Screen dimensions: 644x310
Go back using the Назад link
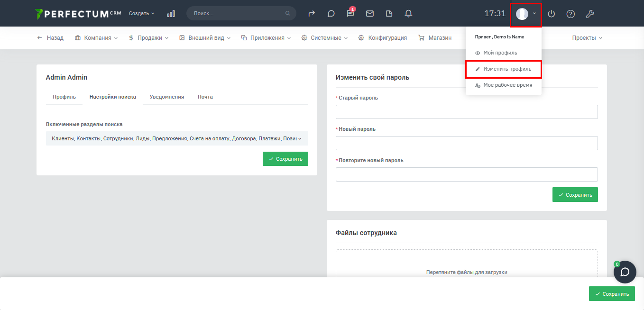pos(50,38)
